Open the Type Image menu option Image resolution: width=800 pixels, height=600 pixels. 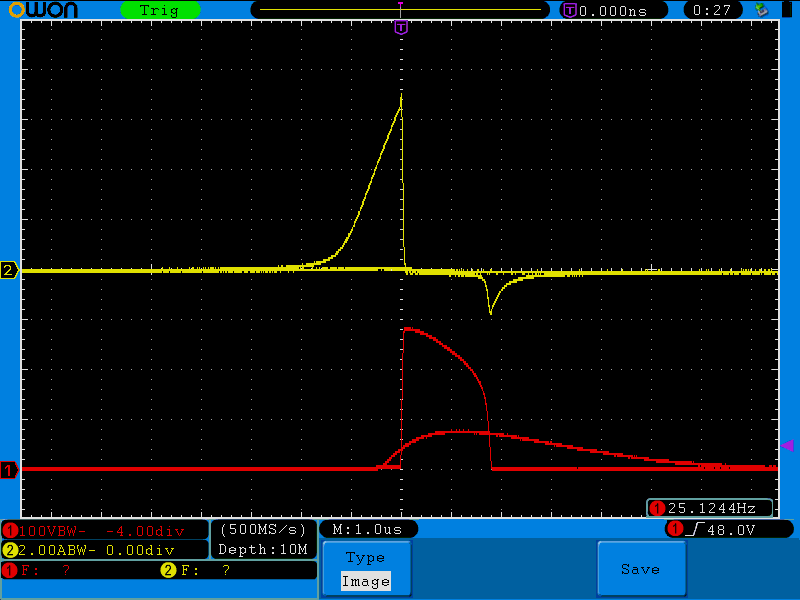(x=365, y=569)
